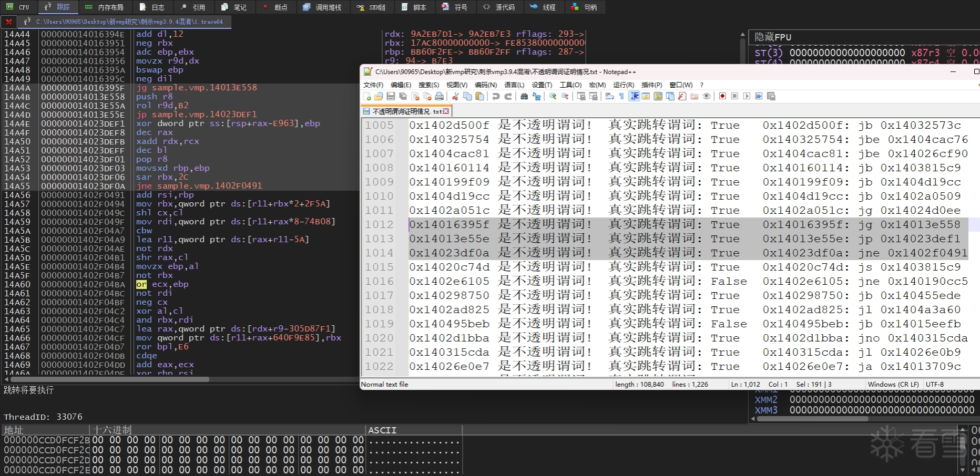Toggle the indent guide toolbar button
The image size is (980, 476).
[x=634, y=96]
